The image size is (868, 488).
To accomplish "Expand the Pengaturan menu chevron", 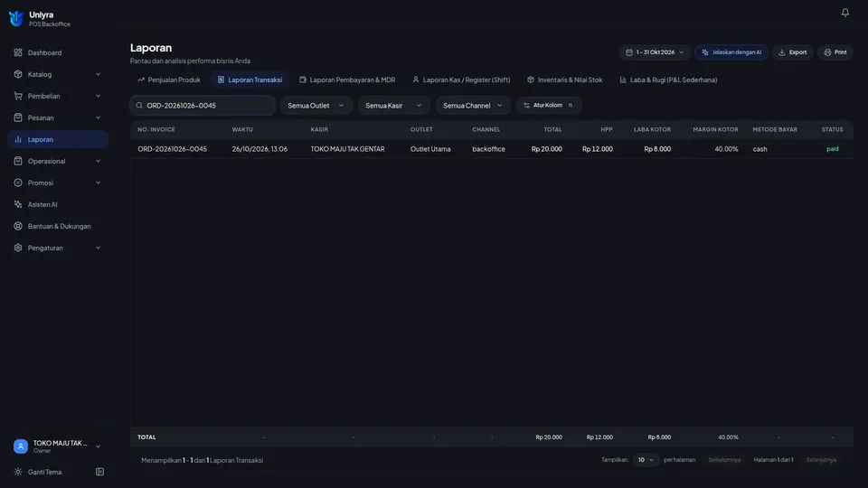I will point(98,248).
